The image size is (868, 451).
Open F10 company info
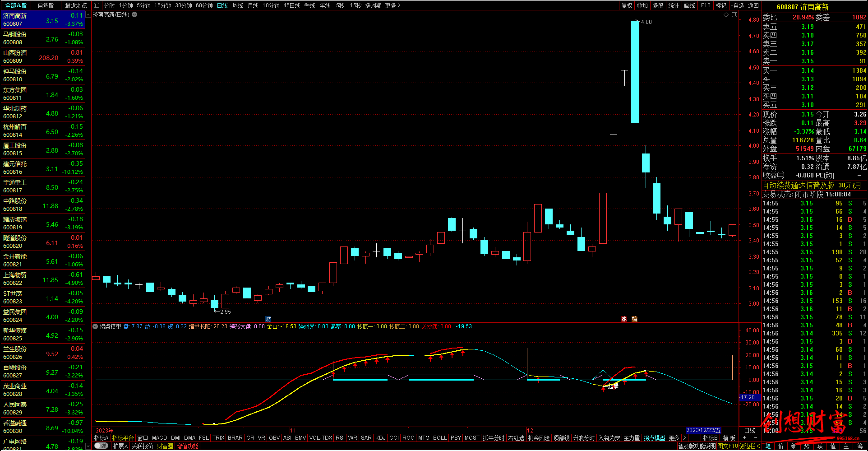(x=706, y=5)
